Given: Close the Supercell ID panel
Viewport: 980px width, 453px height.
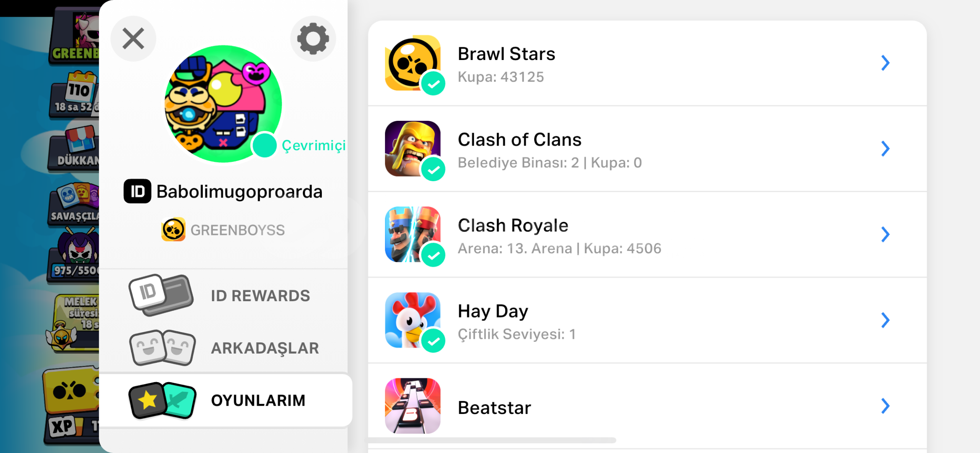Looking at the screenshot, I should (x=133, y=39).
